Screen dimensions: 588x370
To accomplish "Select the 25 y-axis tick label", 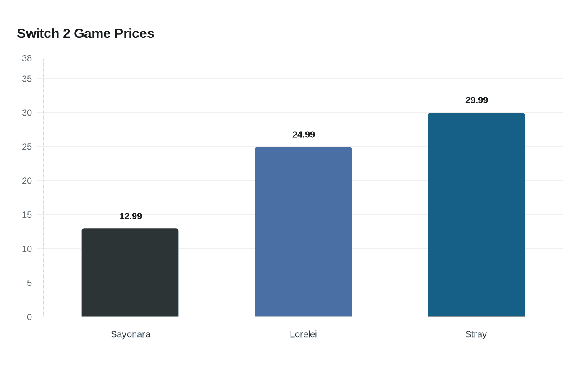I will pyautogui.click(x=27, y=147).
